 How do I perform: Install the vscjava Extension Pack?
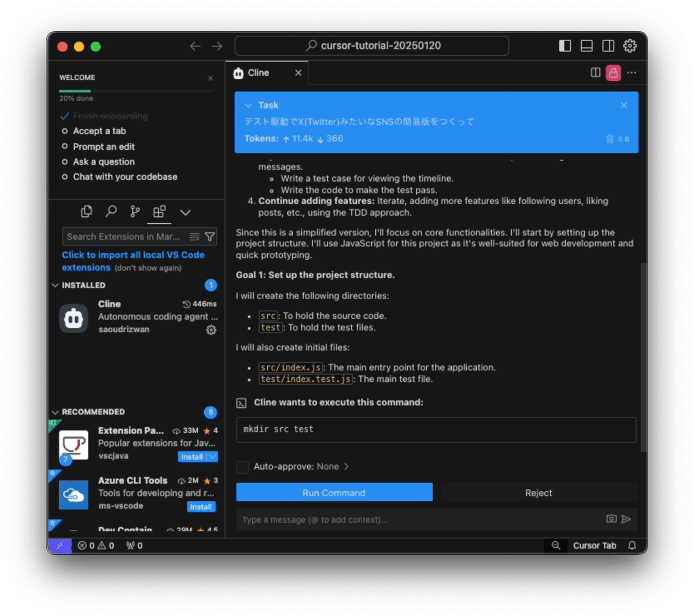tap(191, 457)
